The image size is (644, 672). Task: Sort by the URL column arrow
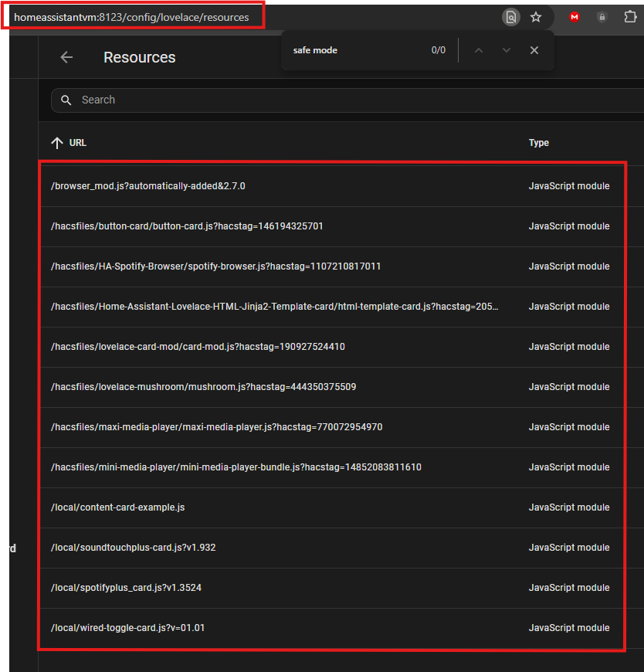57,143
